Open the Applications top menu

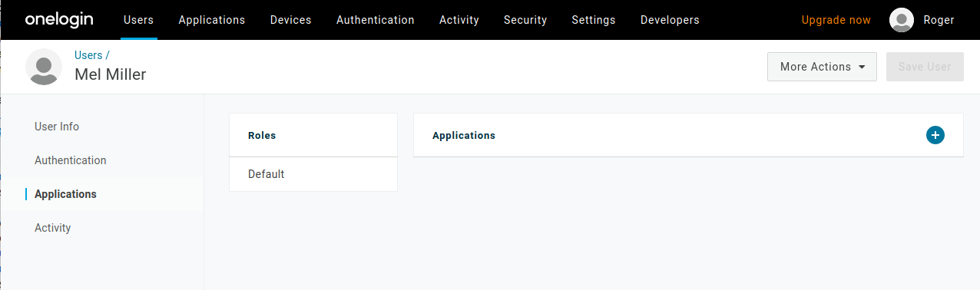pyautogui.click(x=212, y=20)
